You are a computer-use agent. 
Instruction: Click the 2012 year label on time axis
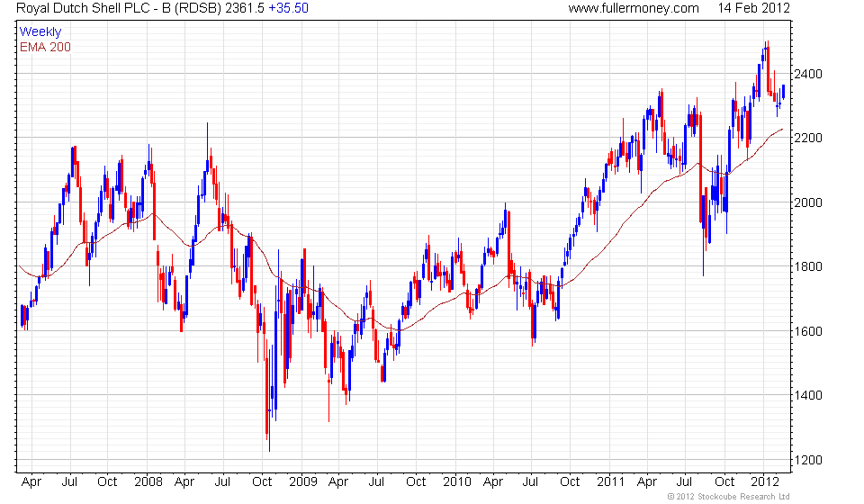[x=765, y=482]
